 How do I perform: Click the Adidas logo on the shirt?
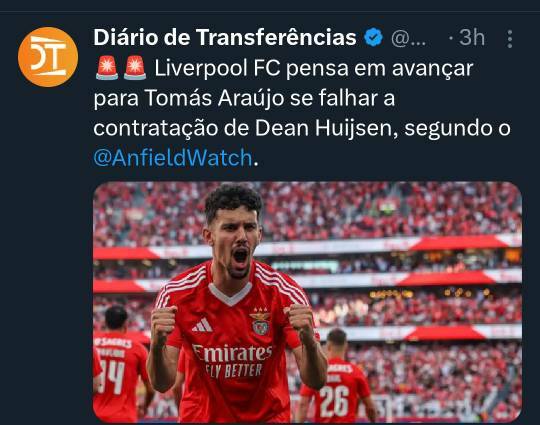coord(202,325)
